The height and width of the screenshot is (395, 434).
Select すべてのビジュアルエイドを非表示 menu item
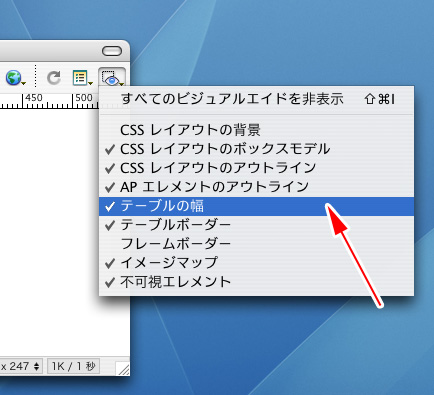pyautogui.click(x=256, y=99)
